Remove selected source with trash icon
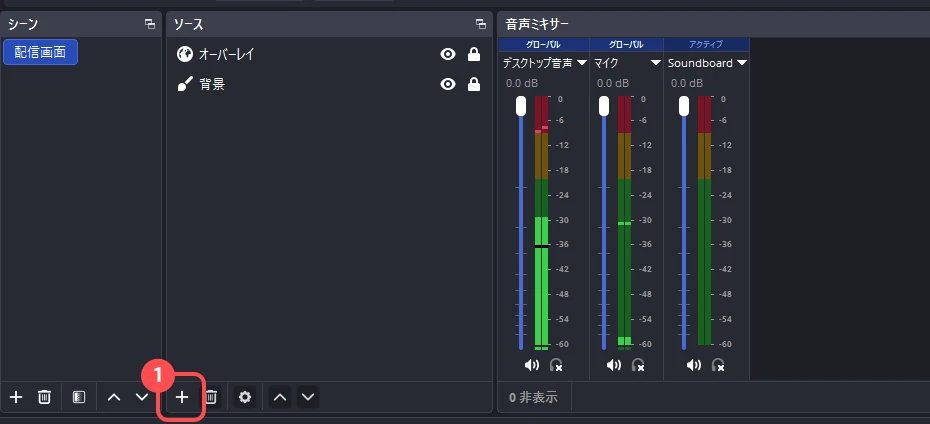930x424 pixels. tap(210, 397)
